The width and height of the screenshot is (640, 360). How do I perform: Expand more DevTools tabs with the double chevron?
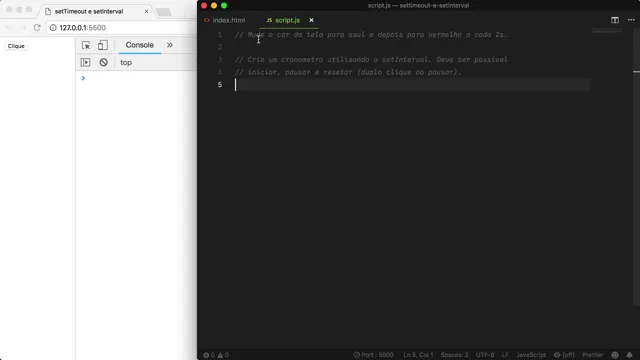[170, 45]
